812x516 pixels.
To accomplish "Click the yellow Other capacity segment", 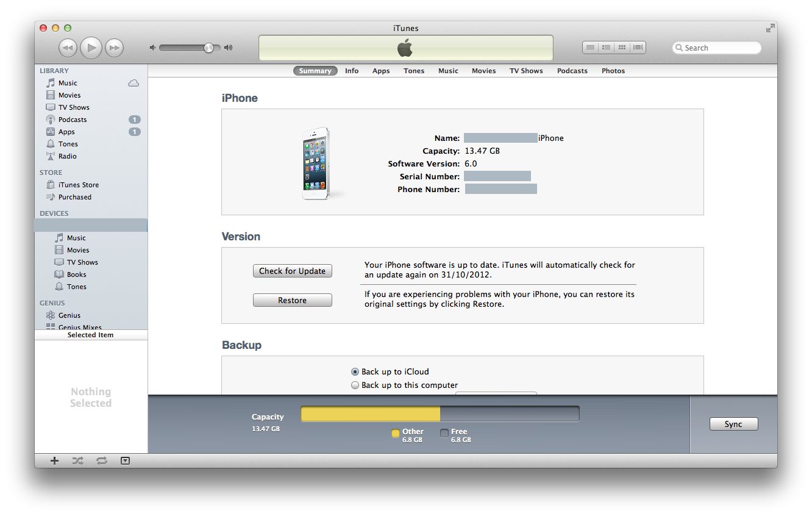I will tap(371, 414).
